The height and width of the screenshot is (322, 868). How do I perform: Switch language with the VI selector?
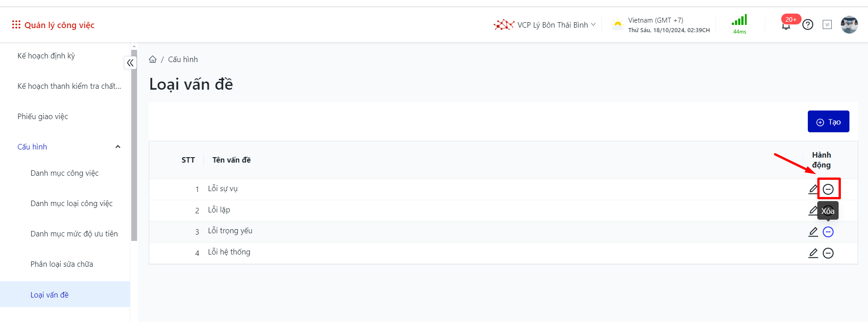pos(827,24)
